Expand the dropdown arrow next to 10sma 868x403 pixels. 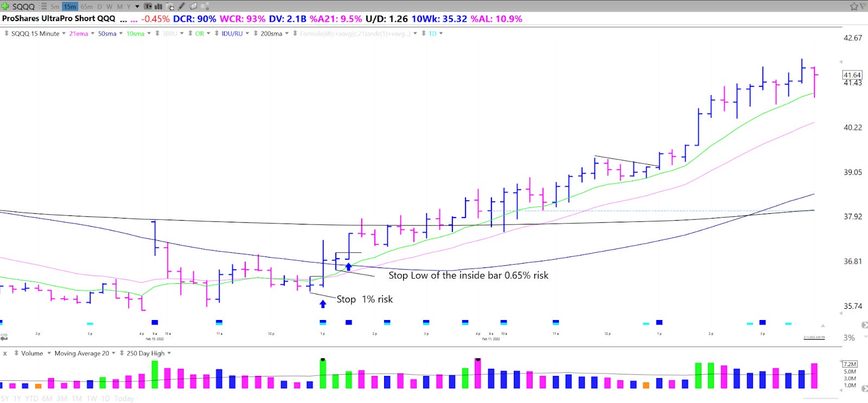click(149, 34)
